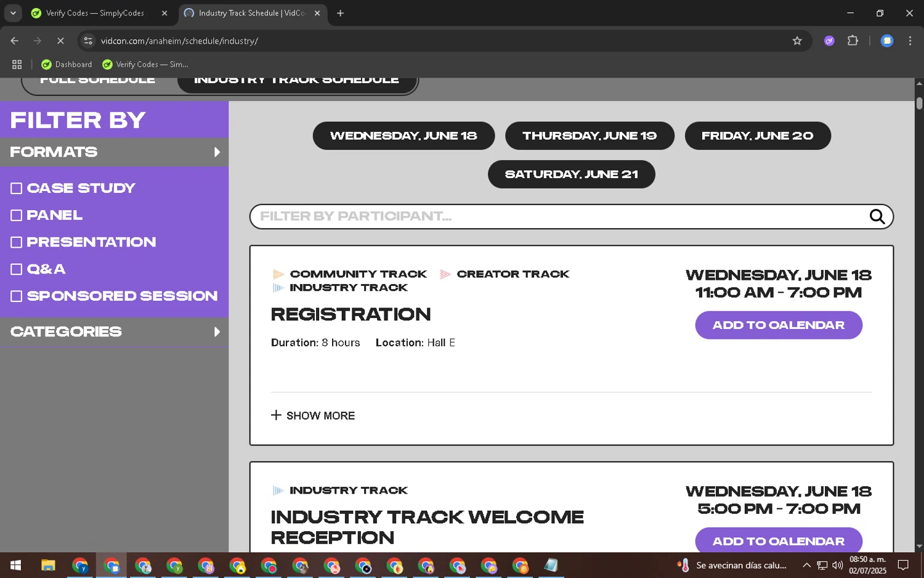Image resolution: width=924 pixels, height=578 pixels.
Task: View site information icon in address bar
Action: pos(88,41)
